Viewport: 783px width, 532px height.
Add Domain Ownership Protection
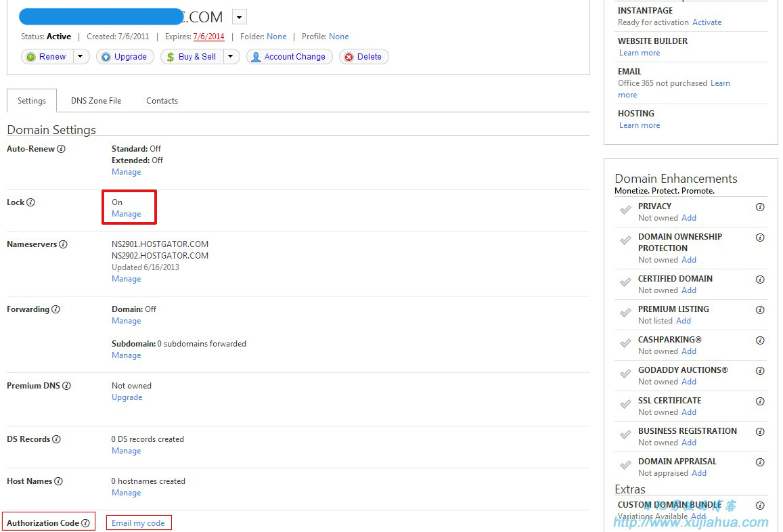coord(689,260)
